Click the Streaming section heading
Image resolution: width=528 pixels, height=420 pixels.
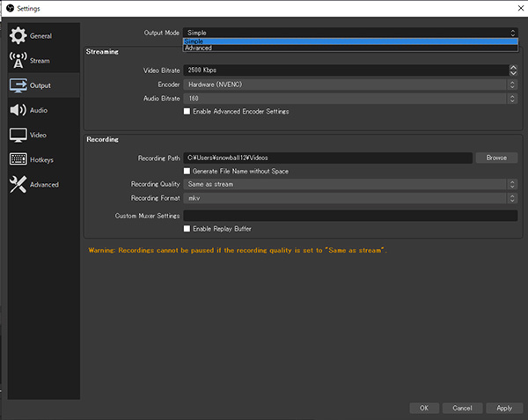[102, 52]
